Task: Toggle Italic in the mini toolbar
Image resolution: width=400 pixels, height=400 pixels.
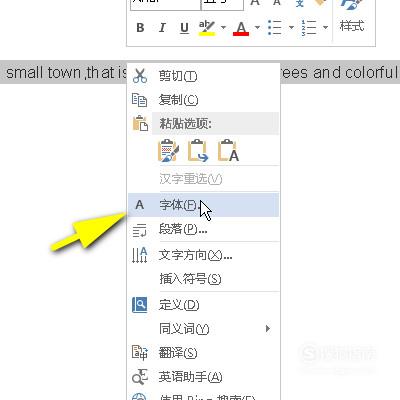Action: point(162,27)
